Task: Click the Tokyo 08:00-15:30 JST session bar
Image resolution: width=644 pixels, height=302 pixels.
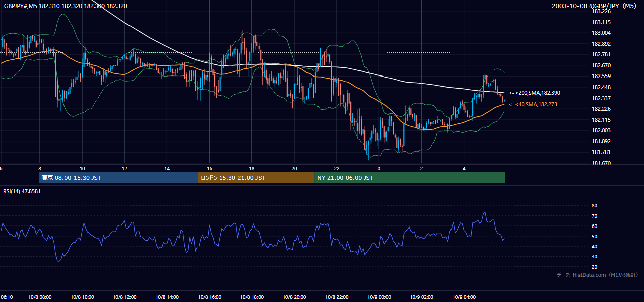Action: (118, 178)
